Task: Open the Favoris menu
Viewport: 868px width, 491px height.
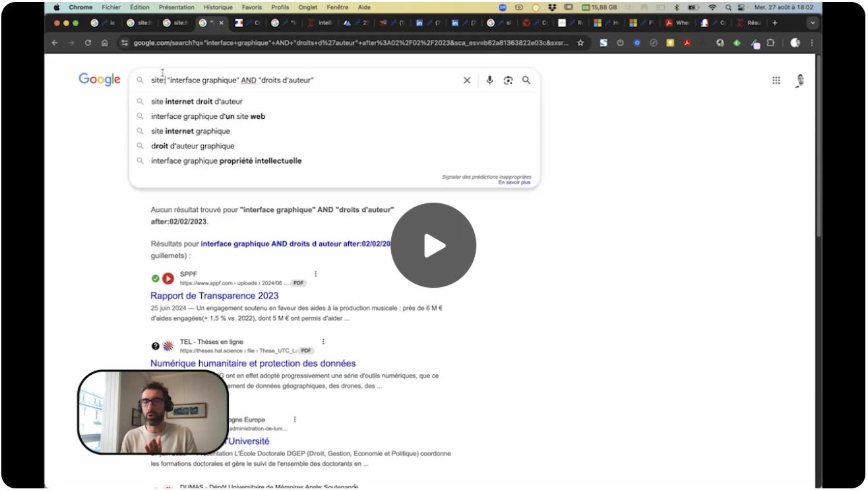Action: pos(252,7)
